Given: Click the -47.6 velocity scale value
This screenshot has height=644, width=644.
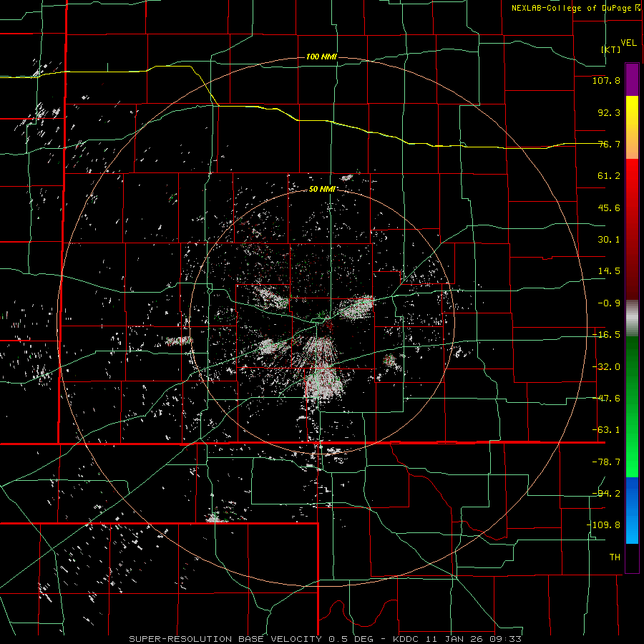Looking at the screenshot, I should tap(606, 399).
